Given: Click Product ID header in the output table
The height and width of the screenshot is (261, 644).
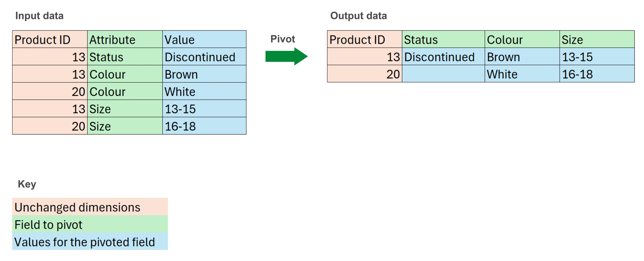Looking at the screenshot, I should tap(364, 40).
